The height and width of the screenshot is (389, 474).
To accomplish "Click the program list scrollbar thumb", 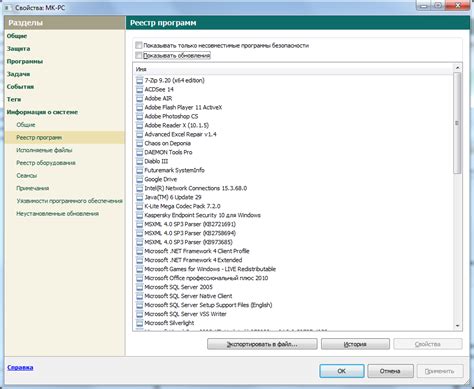I will click(x=457, y=123).
